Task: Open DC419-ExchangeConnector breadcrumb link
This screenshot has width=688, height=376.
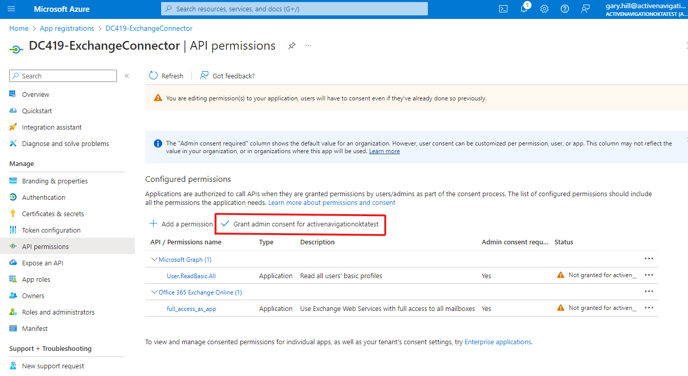Action: point(149,28)
